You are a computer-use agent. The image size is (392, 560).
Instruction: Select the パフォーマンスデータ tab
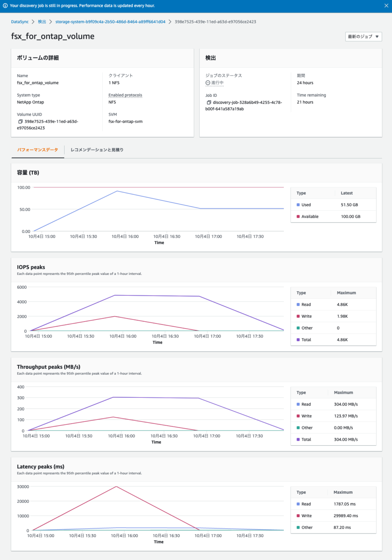[38, 150]
